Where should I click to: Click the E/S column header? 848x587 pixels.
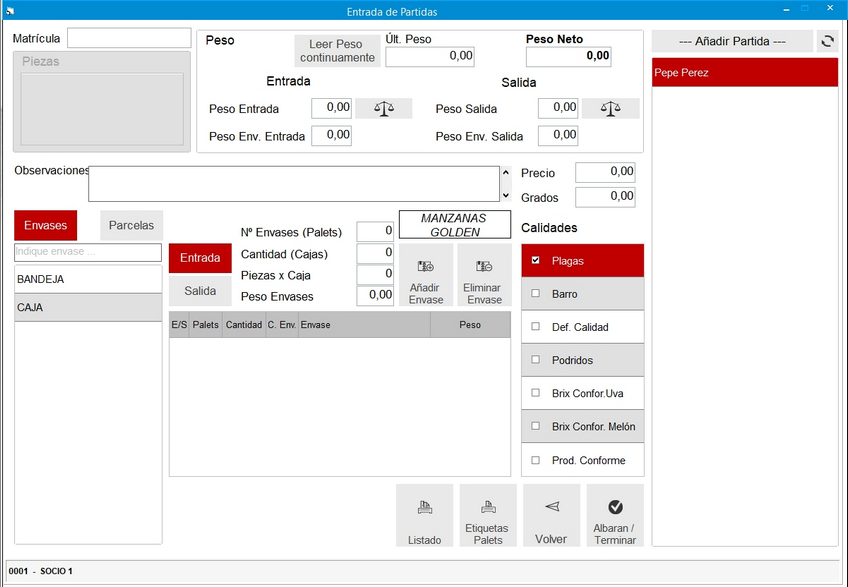click(179, 325)
